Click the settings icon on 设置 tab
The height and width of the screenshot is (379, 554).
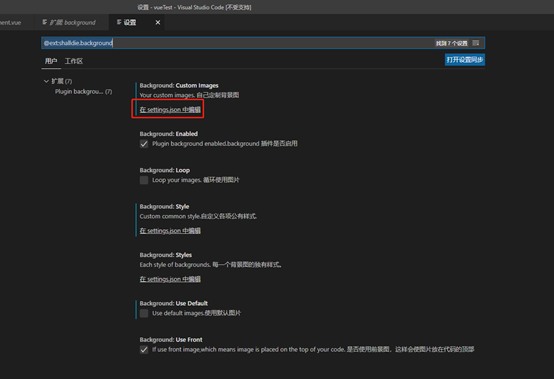pos(119,22)
